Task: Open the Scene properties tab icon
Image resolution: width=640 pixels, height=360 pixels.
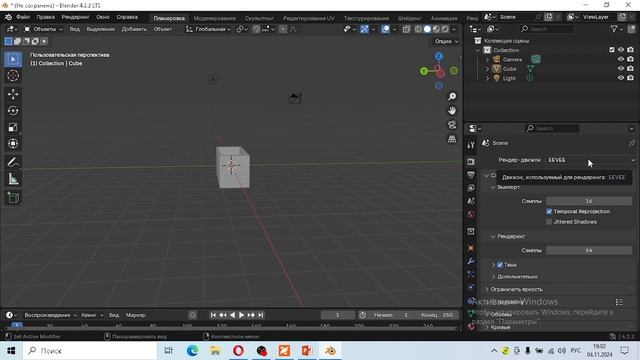Action: [x=471, y=201]
